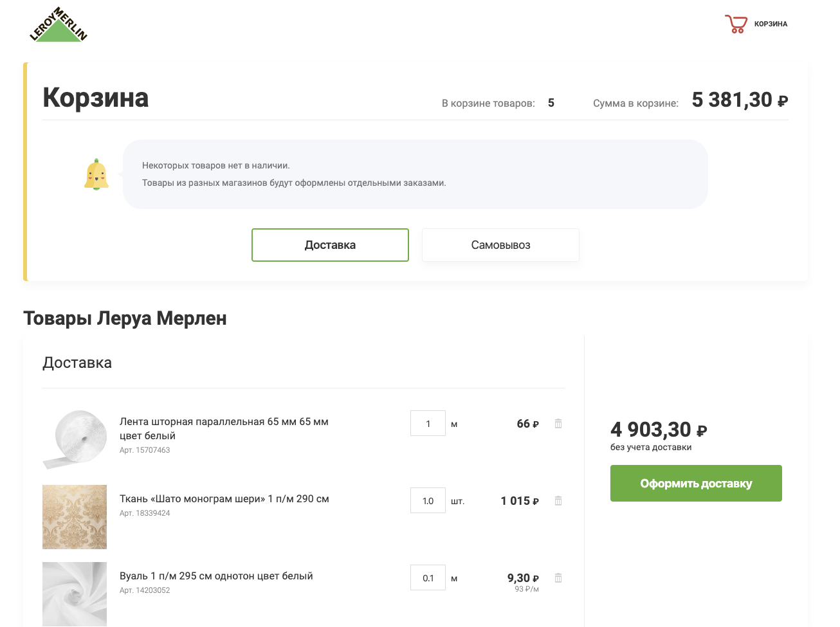
Task: Click Оформить доставку button
Action: click(696, 483)
